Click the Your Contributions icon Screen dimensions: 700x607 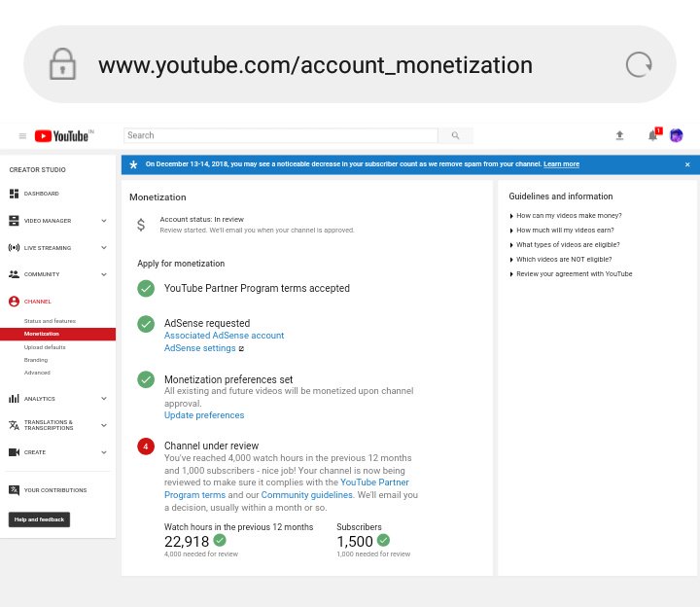(x=14, y=490)
